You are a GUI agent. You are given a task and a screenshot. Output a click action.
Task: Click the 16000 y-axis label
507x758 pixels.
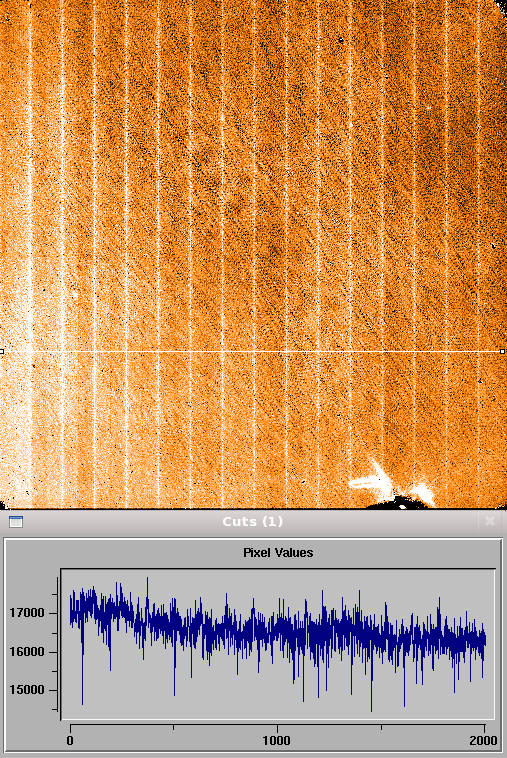[27, 652]
